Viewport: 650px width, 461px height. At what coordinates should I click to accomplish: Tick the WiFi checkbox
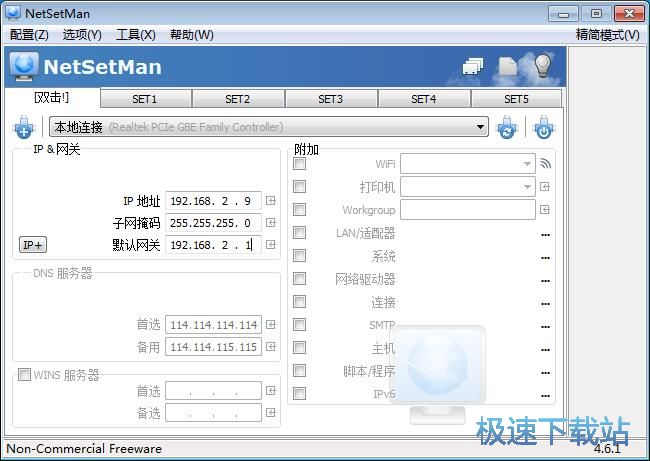coord(299,164)
